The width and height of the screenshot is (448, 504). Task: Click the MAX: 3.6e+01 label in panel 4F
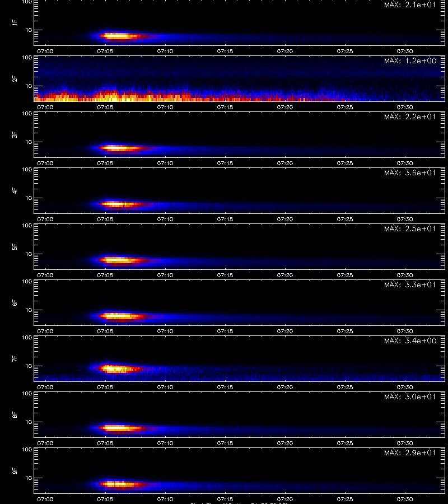(x=410, y=172)
